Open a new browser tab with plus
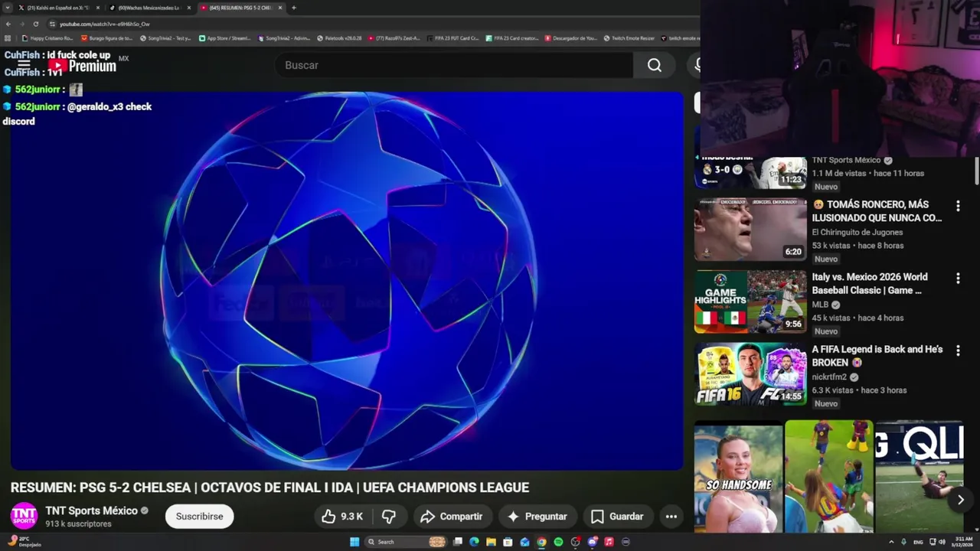The image size is (980, 551). (294, 8)
